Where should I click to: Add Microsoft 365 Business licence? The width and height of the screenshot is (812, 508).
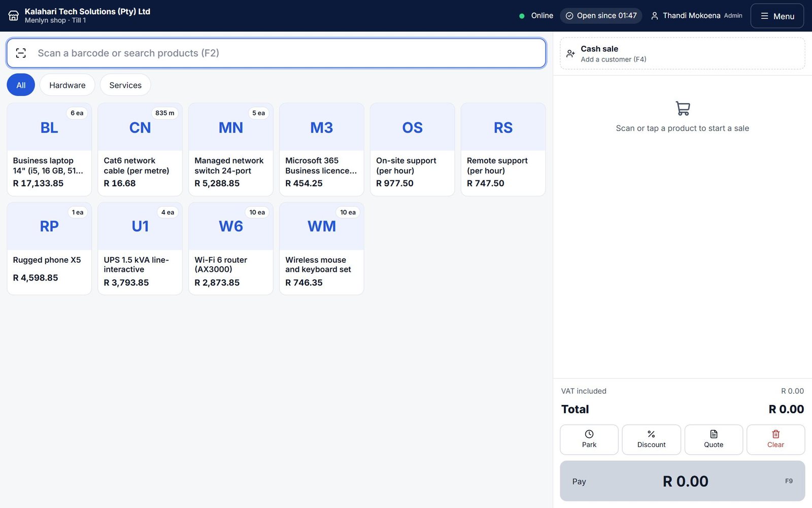point(322,149)
